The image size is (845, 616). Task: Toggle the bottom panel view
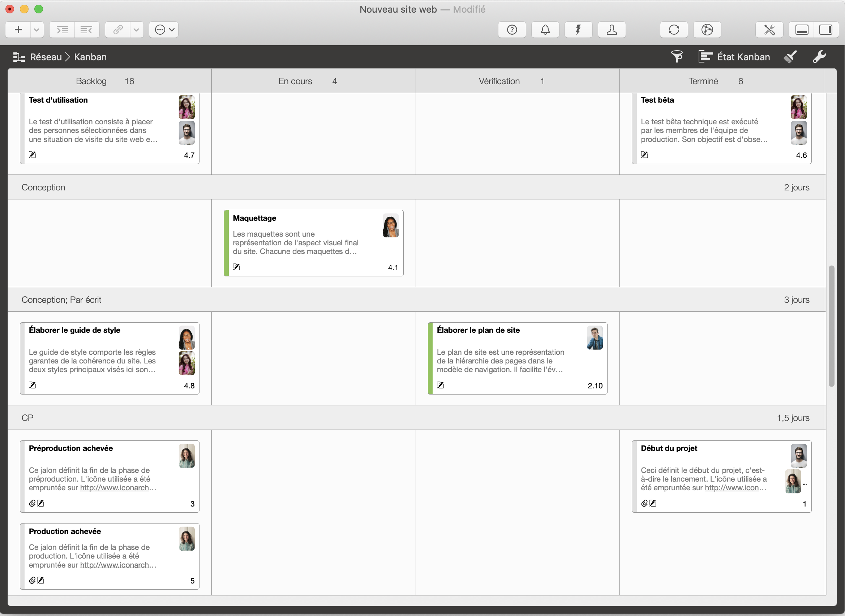click(802, 30)
